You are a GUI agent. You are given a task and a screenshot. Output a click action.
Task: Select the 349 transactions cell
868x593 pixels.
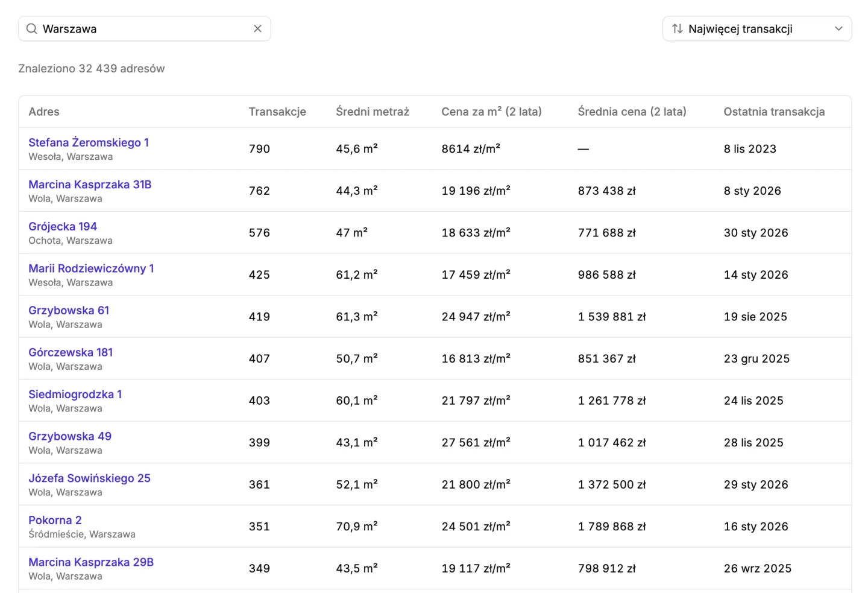point(259,568)
